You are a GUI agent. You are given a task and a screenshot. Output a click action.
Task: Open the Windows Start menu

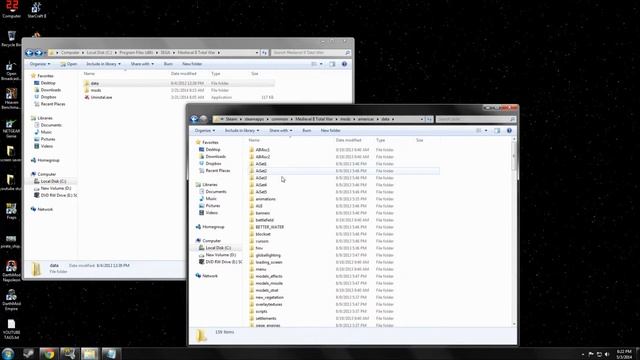tap(8, 353)
